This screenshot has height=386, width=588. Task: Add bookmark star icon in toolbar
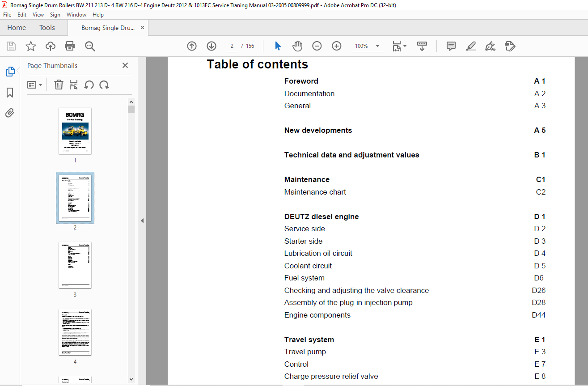30,46
